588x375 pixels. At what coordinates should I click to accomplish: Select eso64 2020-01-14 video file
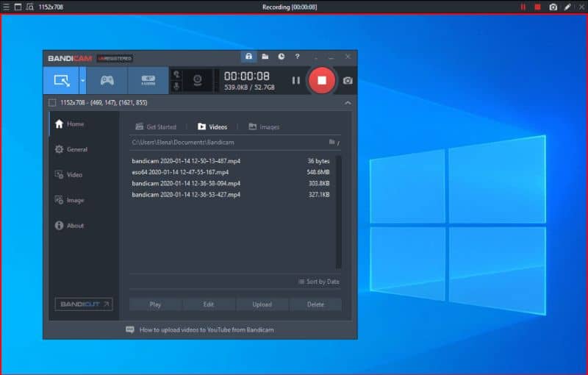[x=231, y=172]
